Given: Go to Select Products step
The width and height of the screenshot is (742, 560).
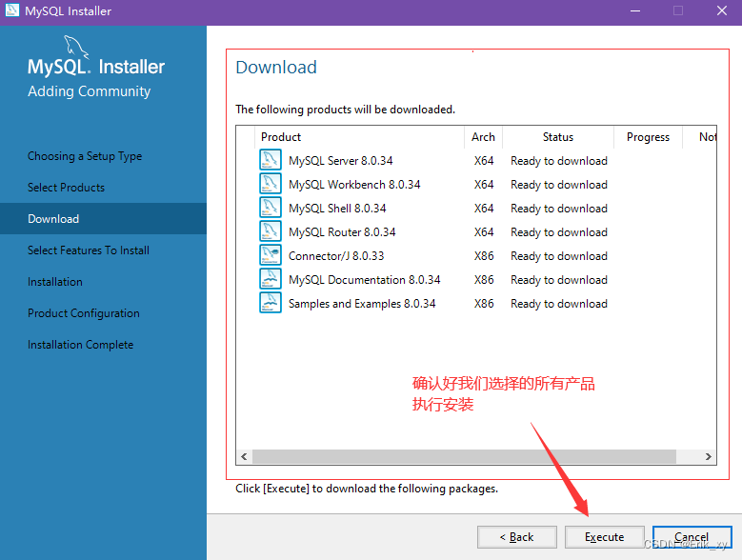Looking at the screenshot, I should click(66, 188).
